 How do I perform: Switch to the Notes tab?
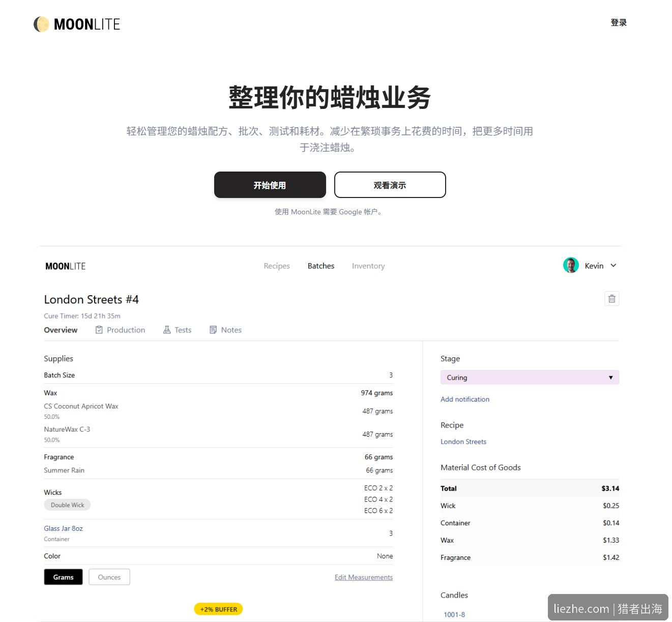click(225, 330)
